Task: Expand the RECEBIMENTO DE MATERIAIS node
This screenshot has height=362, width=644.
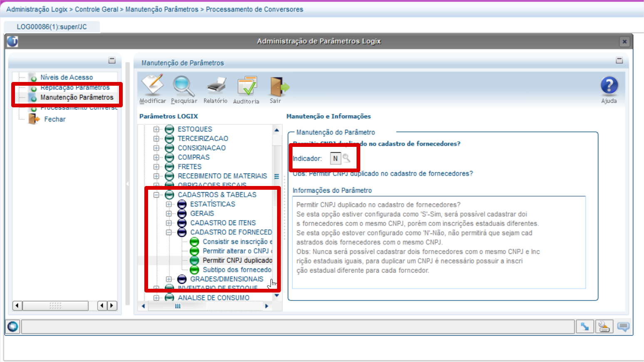Action: (156, 176)
